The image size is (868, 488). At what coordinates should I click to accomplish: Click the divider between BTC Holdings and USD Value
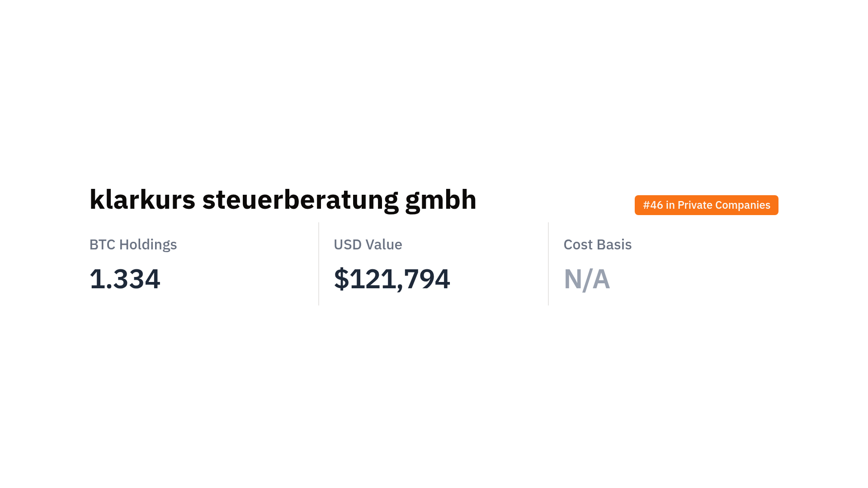click(x=319, y=263)
